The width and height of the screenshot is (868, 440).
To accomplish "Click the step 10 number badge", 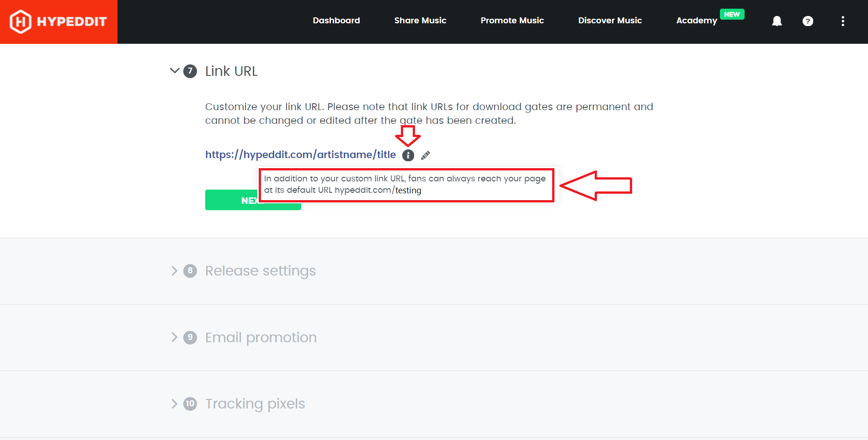I will [190, 404].
